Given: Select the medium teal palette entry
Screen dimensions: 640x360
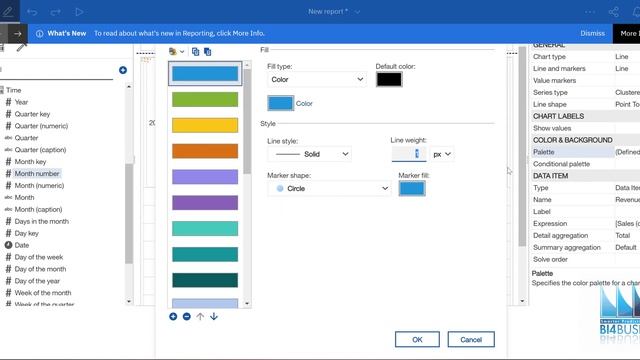Looking at the screenshot, I should (205, 254).
